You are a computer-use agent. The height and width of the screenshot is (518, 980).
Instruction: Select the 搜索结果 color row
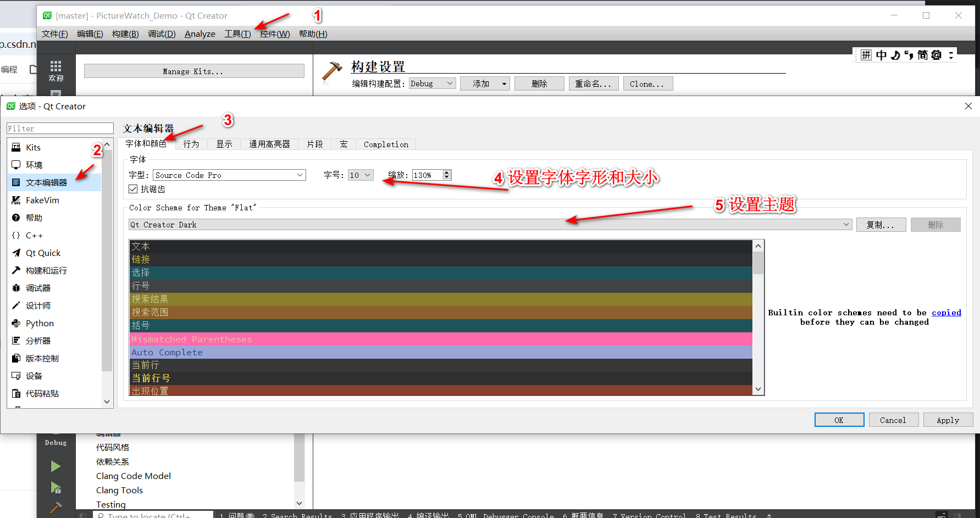pos(441,299)
